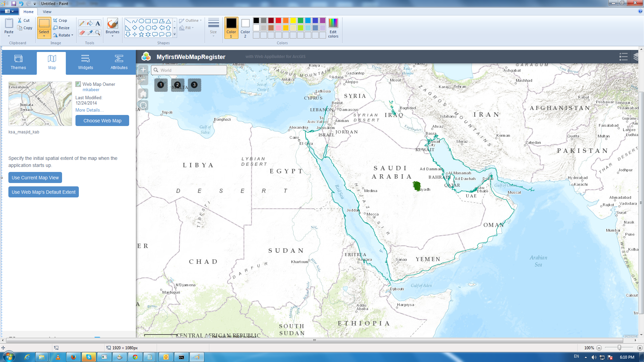Open the Widgets tab
This screenshot has height=362, width=644.
pos(86,62)
